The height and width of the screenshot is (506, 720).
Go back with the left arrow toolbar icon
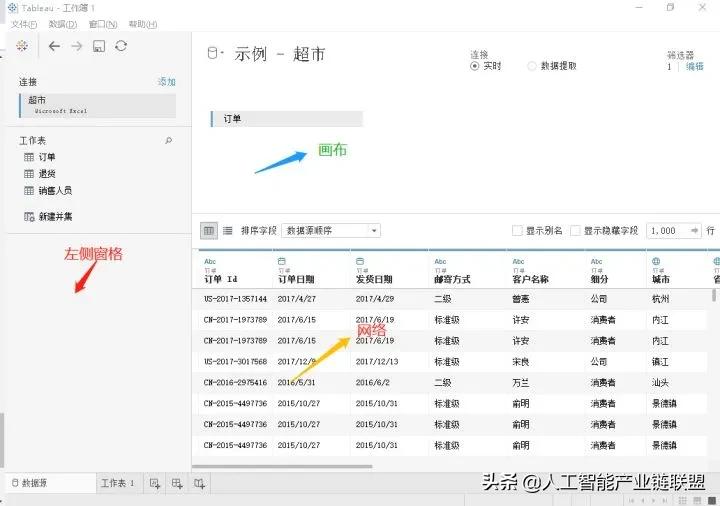(54, 46)
